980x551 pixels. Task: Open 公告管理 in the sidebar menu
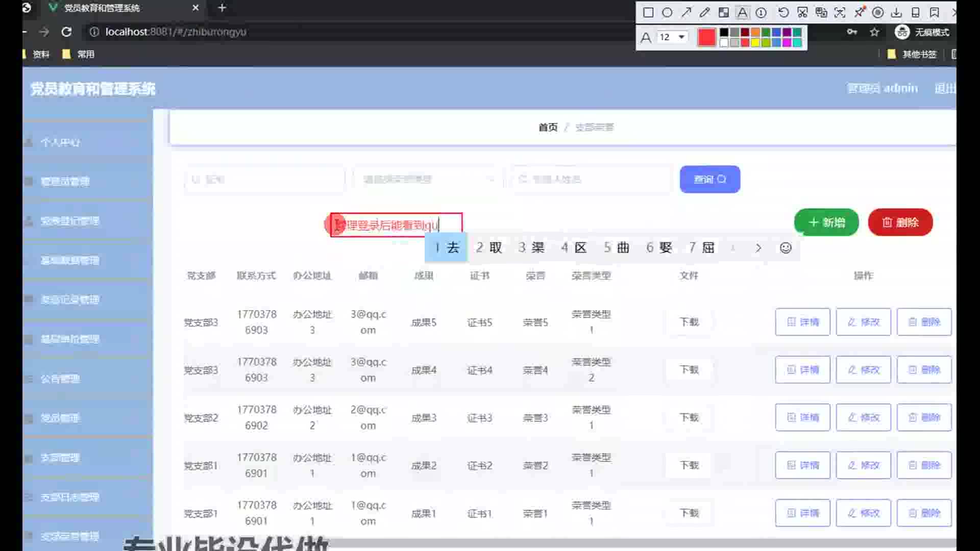pos(60,379)
